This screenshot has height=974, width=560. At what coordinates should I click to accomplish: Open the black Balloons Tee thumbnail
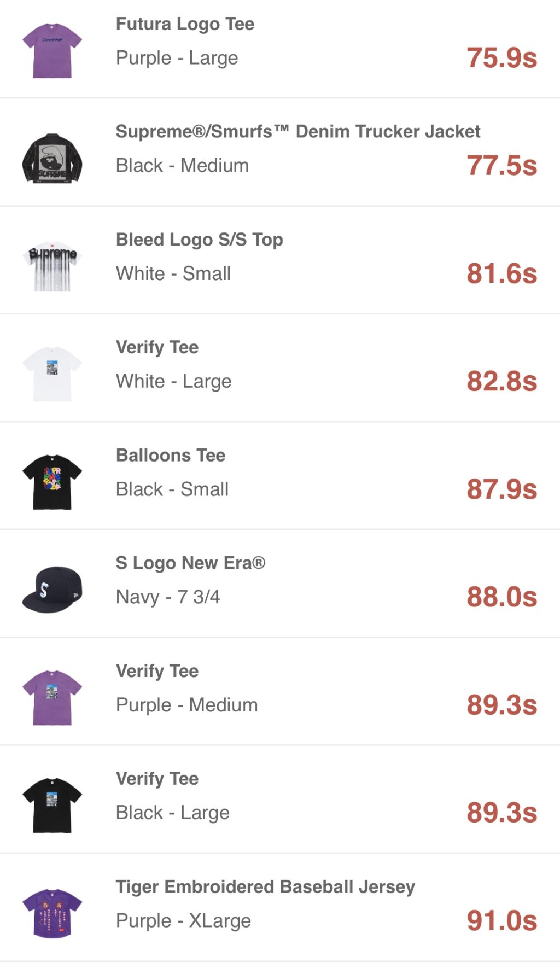[52, 482]
